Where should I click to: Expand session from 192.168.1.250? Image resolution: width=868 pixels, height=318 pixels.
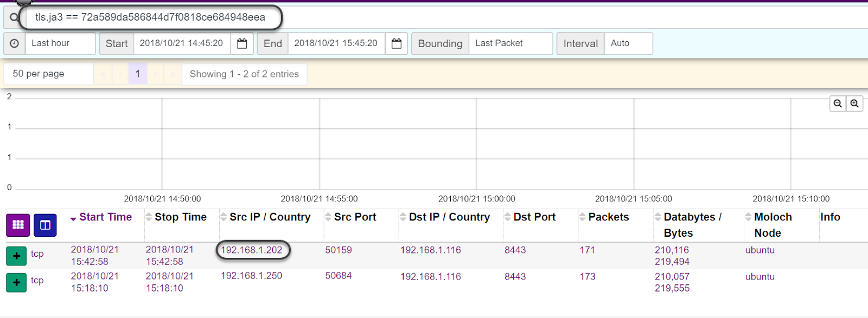coord(16,282)
